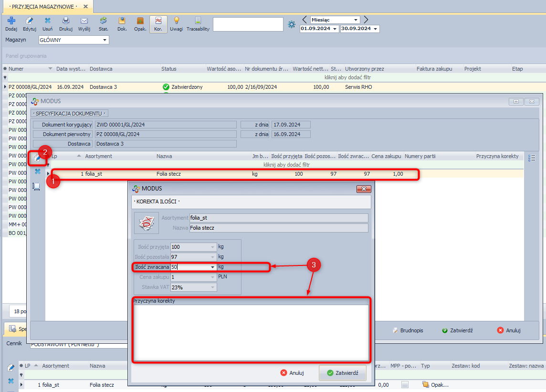Open the Traceability tool
Screen dimensions: 546x392
(198, 23)
